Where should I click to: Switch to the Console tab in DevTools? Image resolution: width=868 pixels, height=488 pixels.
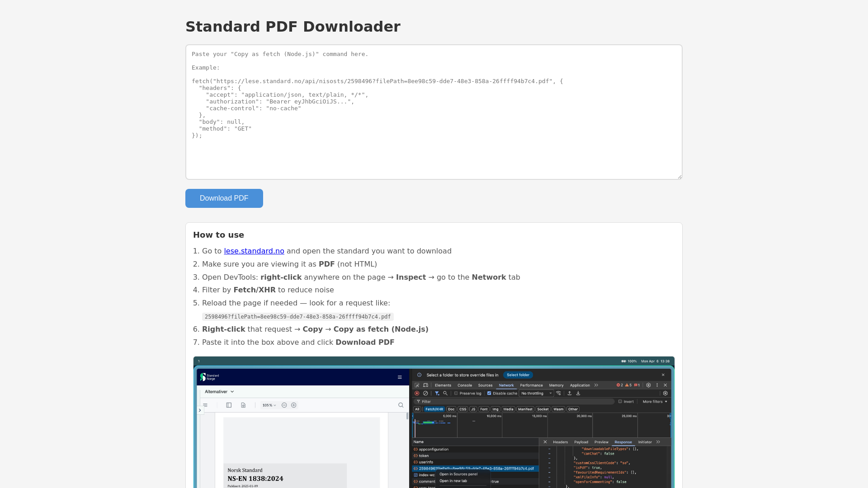point(465,385)
